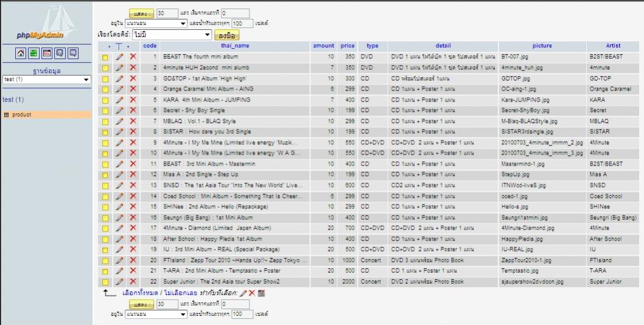Edit the KARA JUMPING row
The height and width of the screenshot is (325, 644).
coord(119,100)
